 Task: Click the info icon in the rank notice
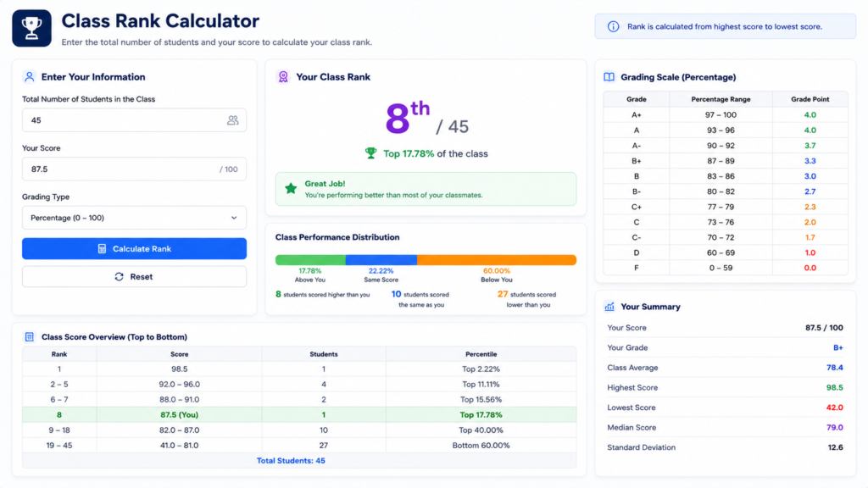tap(613, 26)
